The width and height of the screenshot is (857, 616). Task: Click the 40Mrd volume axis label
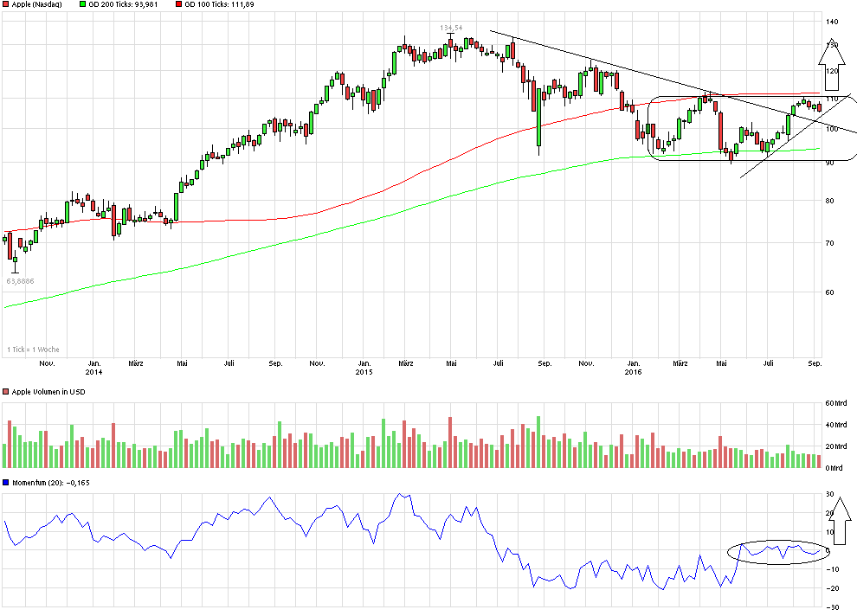(x=835, y=425)
